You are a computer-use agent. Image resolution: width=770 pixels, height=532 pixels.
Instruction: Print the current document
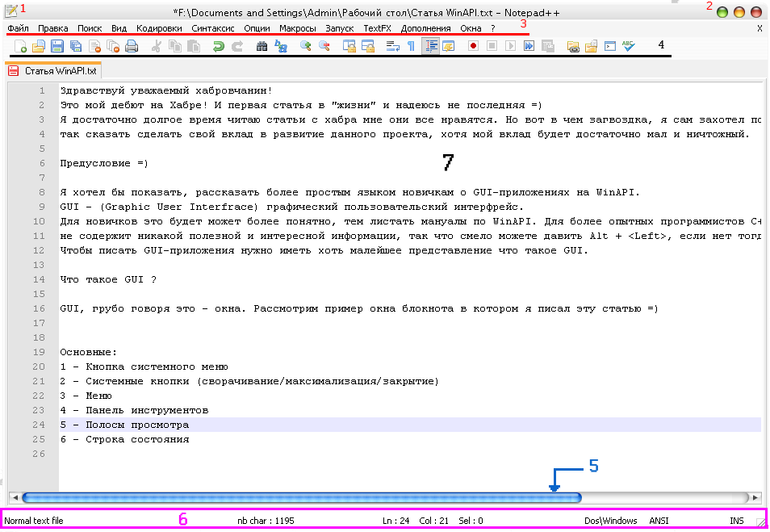click(132, 46)
